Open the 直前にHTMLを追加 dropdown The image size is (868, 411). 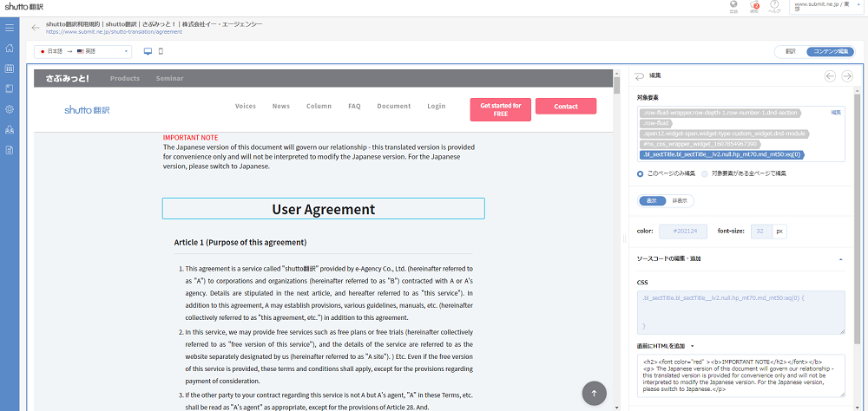[693, 346]
